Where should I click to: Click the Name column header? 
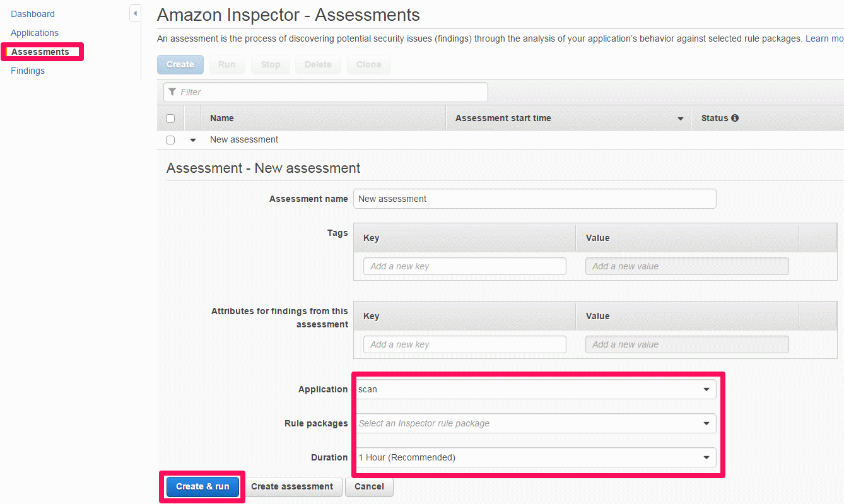(x=323, y=118)
